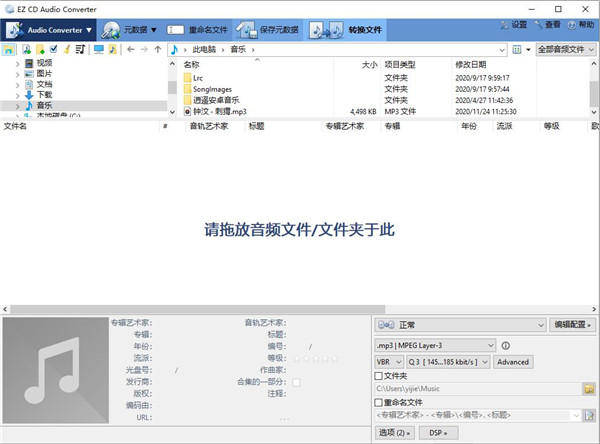This screenshot has width=600, height=444.
Task: Click the edit filename pattern icon
Action: [x=590, y=415]
